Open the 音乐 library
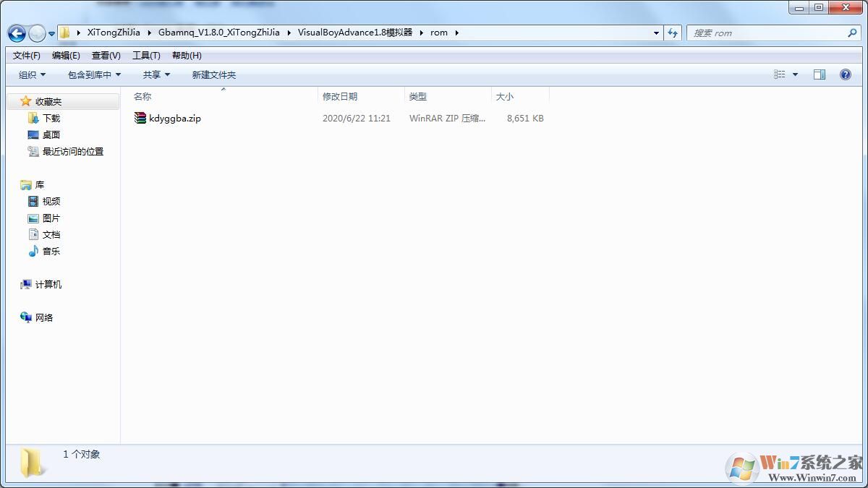Image resolution: width=868 pixels, height=488 pixels. [51, 252]
